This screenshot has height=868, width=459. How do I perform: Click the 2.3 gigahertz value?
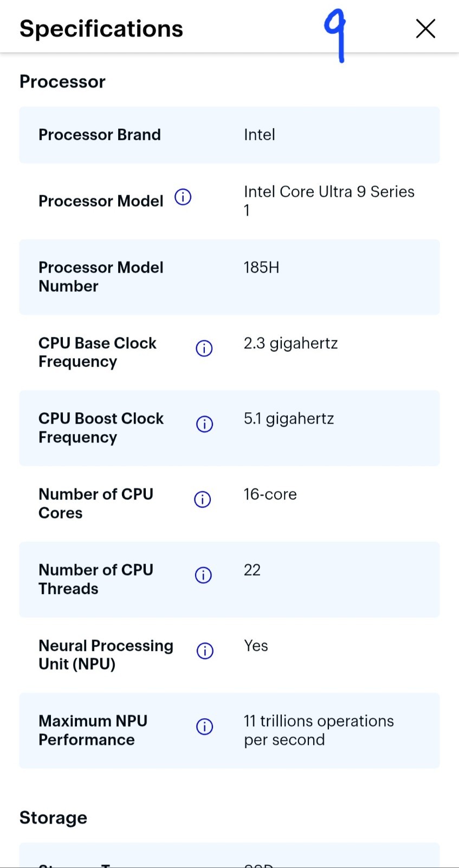(x=291, y=343)
